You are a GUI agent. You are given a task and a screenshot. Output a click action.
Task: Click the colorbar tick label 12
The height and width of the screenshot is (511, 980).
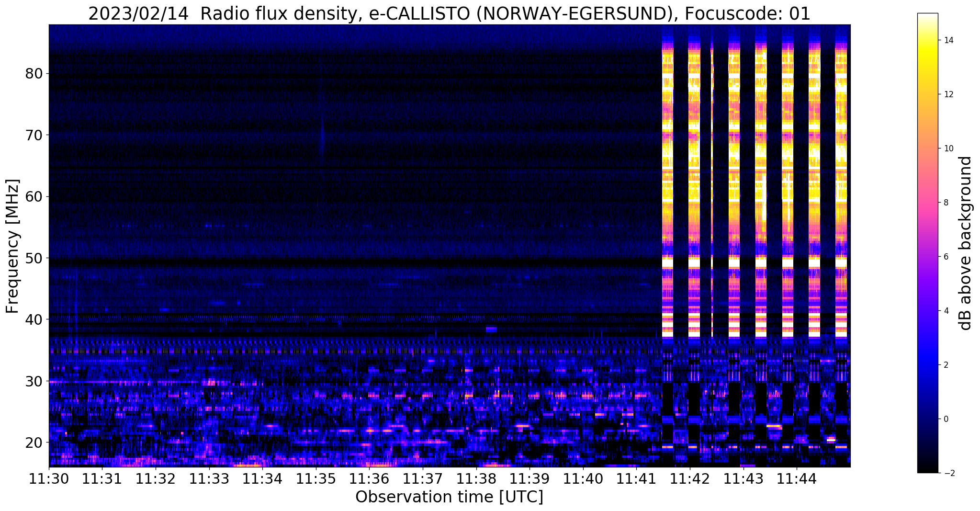[x=948, y=94]
